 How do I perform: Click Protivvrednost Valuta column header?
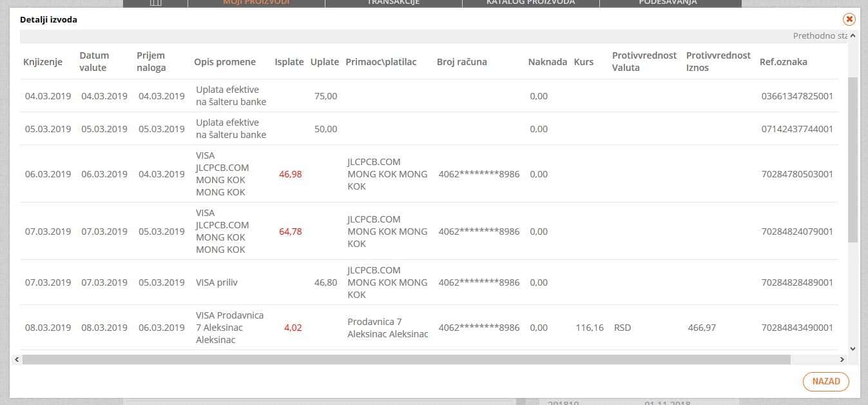point(644,61)
